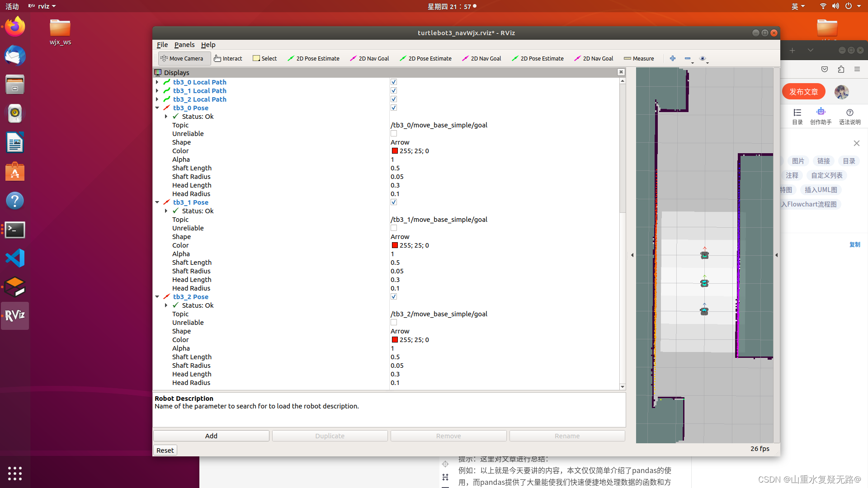Viewport: 868px width, 488px height.
Task: Collapse the tb3_0 Pose section
Action: 157,108
